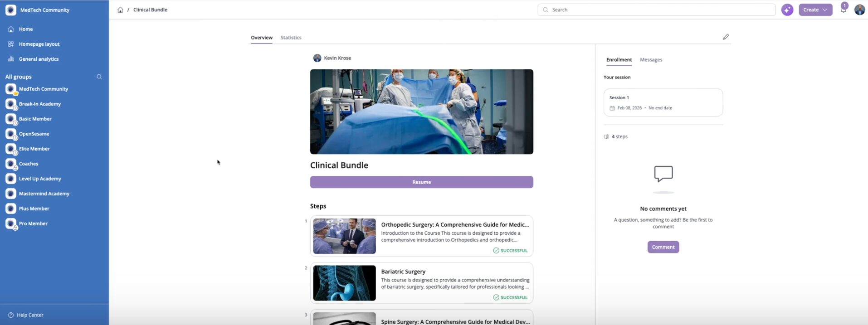Open Help Center from the sidebar
The height and width of the screenshot is (325, 868).
[x=30, y=315]
